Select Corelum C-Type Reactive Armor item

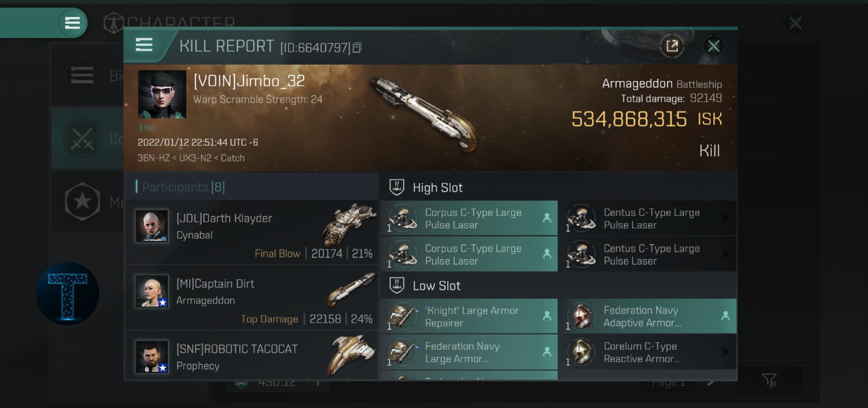[648, 352]
